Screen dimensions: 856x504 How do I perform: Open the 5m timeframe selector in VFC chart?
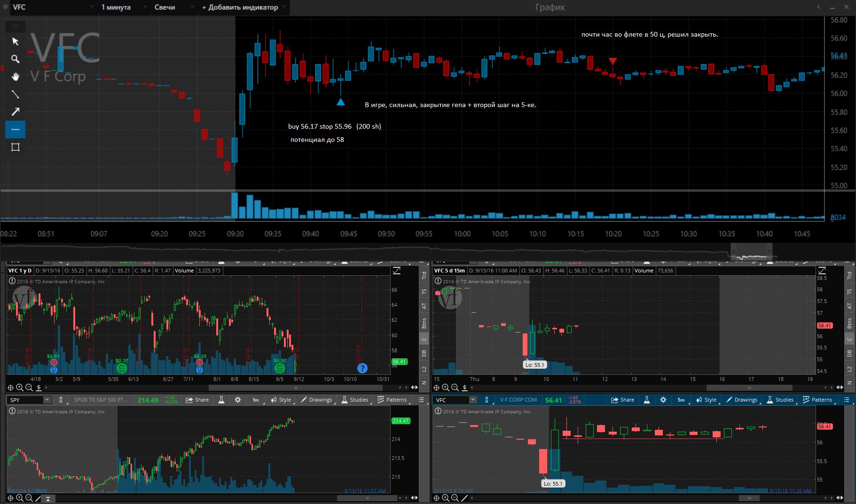[x=681, y=400]
